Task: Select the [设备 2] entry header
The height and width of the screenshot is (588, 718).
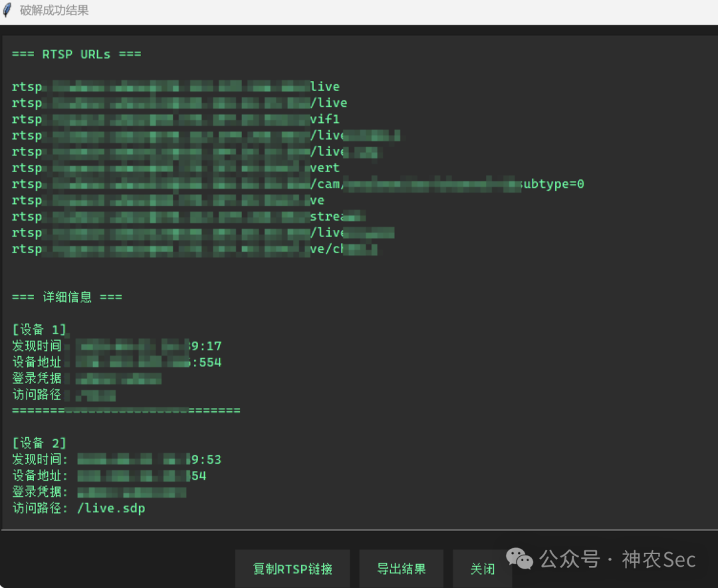Action: click(x=39, y=443)
